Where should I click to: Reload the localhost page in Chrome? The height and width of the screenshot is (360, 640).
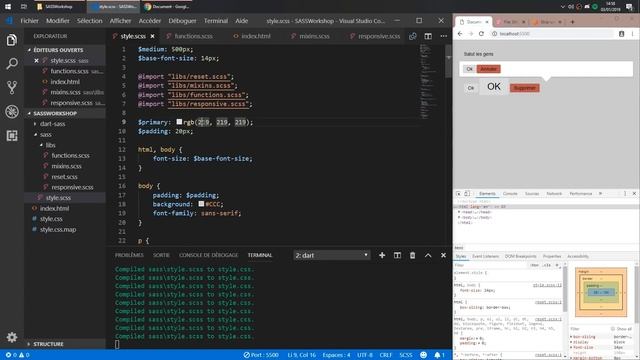[481, 34]
